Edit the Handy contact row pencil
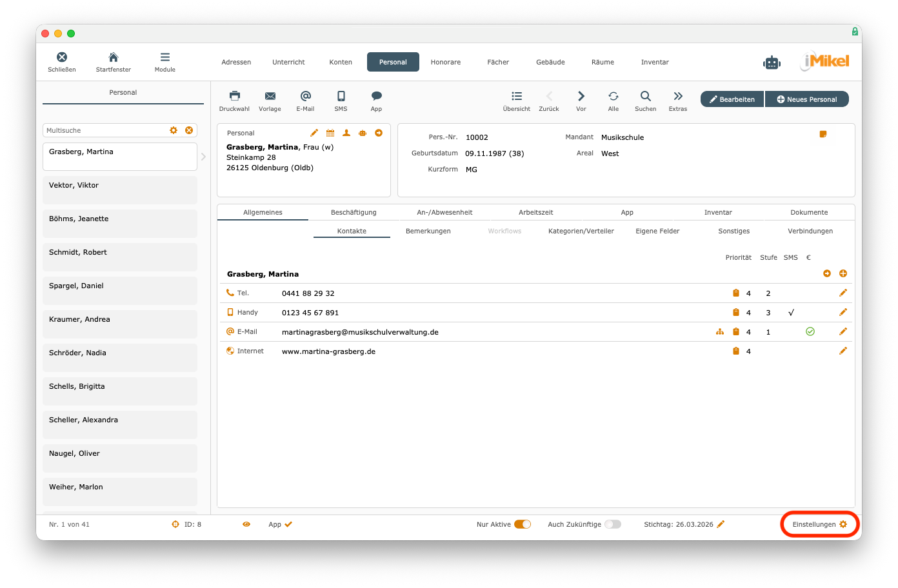The width and height of the screenshot is (898, 588). tap(843, 312)
